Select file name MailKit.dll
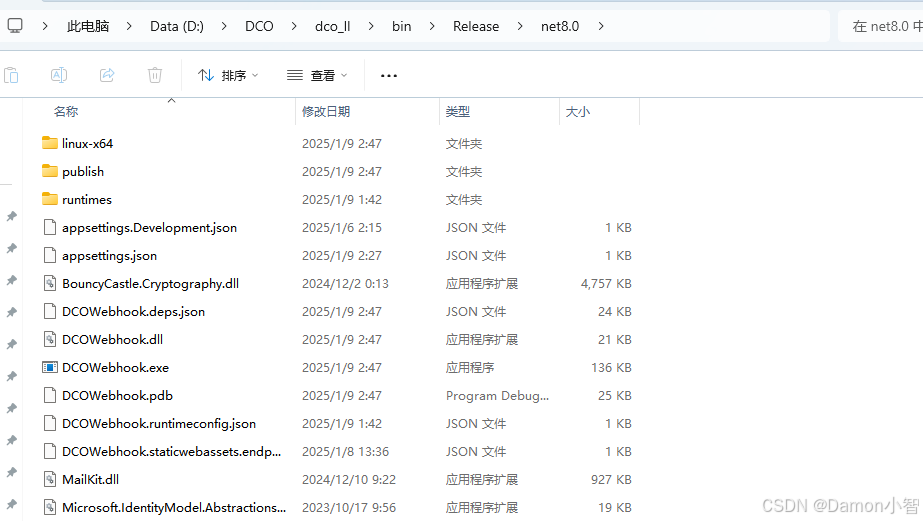923x521 pixels. tap(91, 479)
